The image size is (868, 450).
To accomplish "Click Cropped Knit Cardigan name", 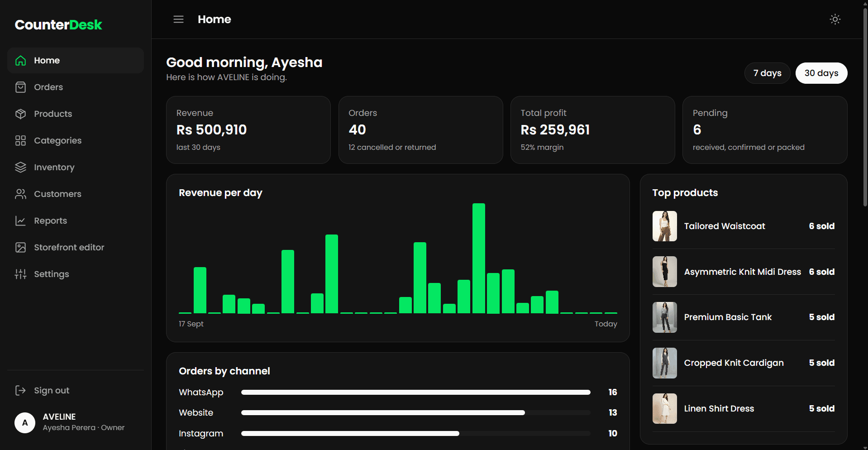I will point(734,363).
